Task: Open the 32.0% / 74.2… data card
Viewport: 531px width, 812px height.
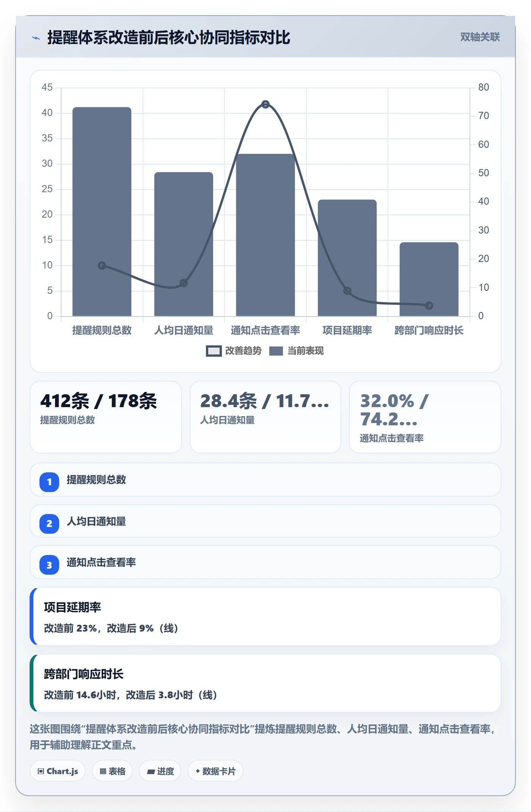Action: click(x=425, y=417)
